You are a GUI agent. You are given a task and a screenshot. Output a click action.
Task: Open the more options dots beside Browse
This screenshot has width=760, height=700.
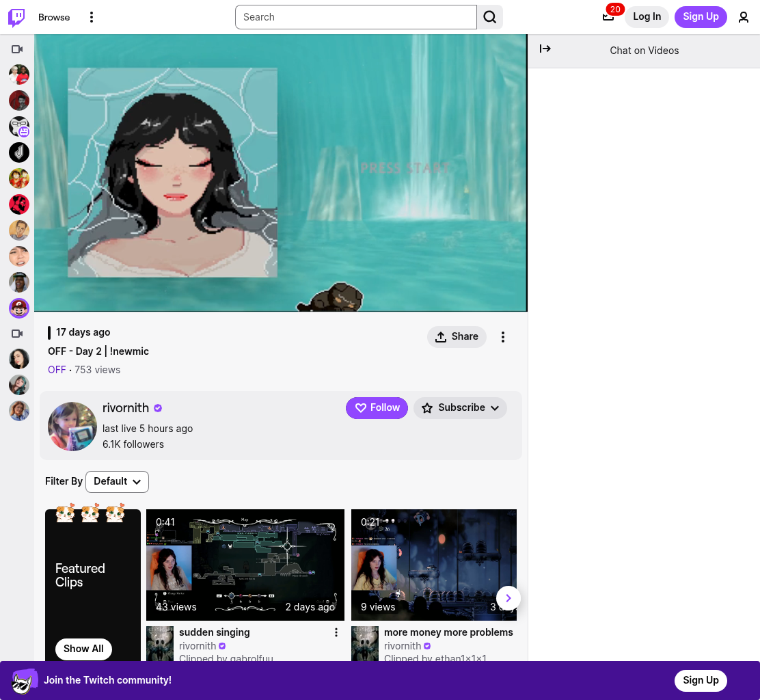click(x=92, y=17)
